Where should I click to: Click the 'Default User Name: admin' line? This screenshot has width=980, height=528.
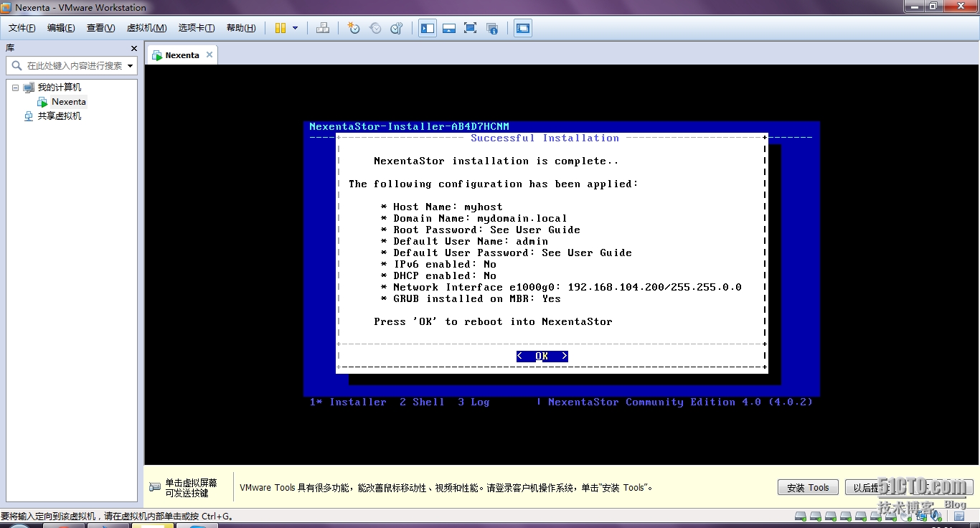464,241
